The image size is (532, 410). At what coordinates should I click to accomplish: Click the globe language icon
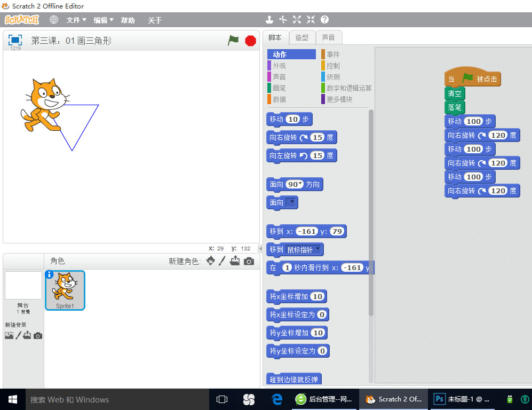(x=53, y=20)
